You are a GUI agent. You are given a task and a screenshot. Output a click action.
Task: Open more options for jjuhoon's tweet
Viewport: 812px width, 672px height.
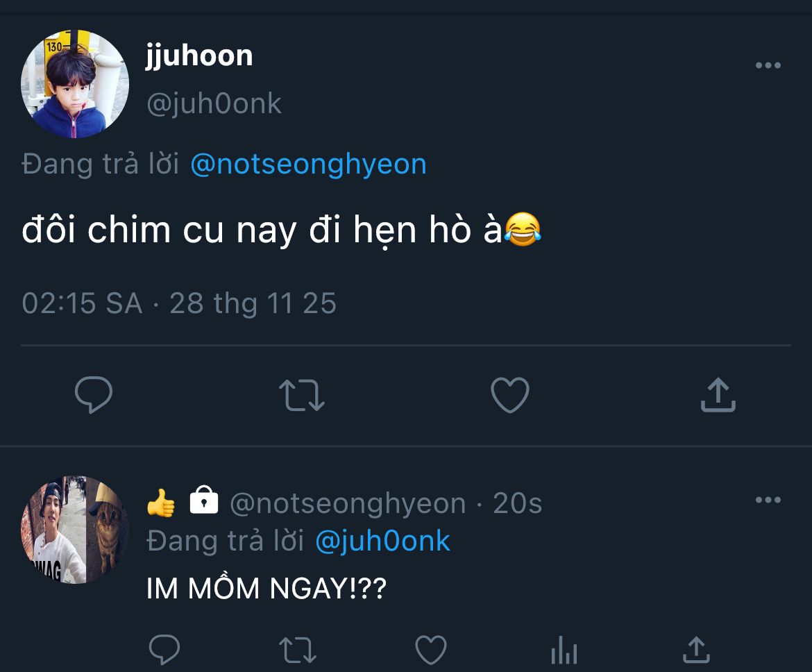click(x=768, y=66)
